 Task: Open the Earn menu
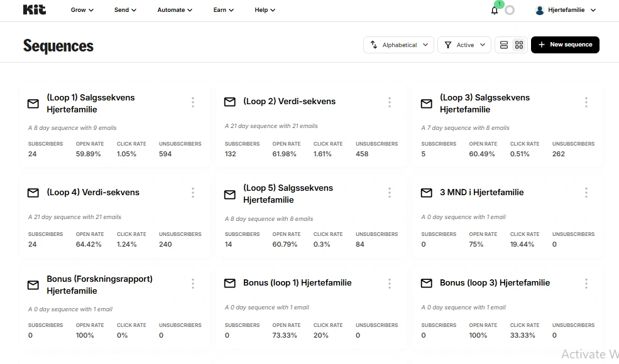point(224,10)
